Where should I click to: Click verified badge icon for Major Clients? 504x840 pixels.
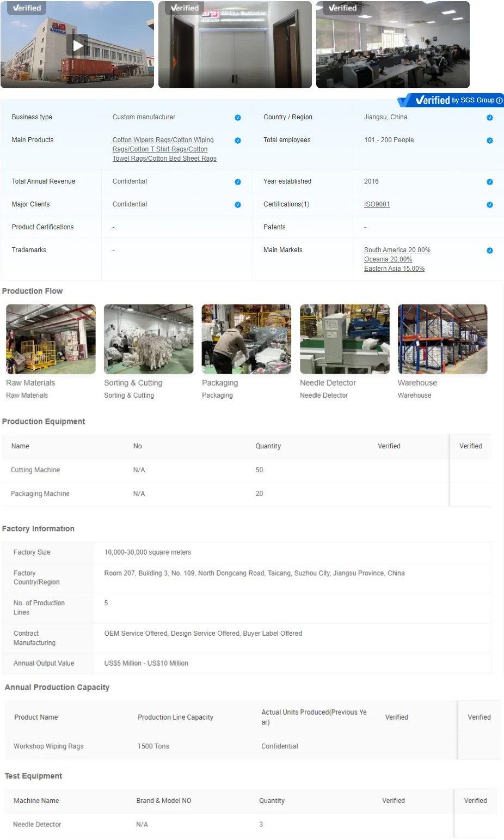[238, 205]
